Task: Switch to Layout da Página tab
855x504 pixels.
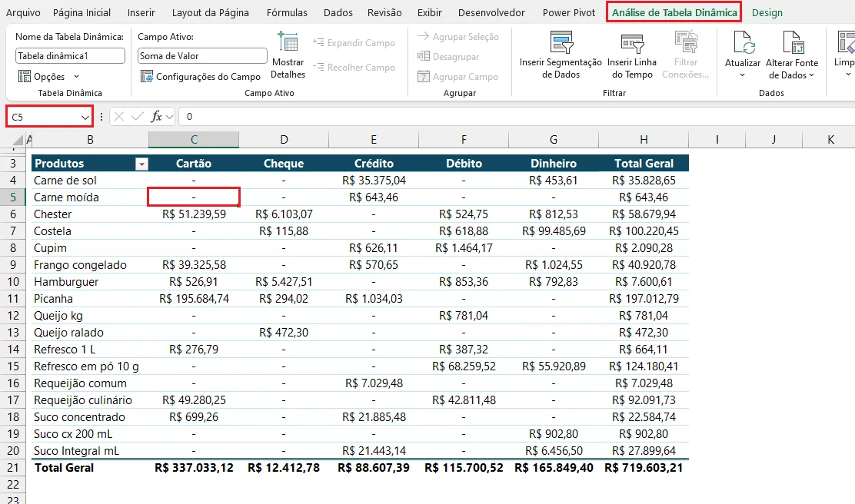Action: coord(211,12)
